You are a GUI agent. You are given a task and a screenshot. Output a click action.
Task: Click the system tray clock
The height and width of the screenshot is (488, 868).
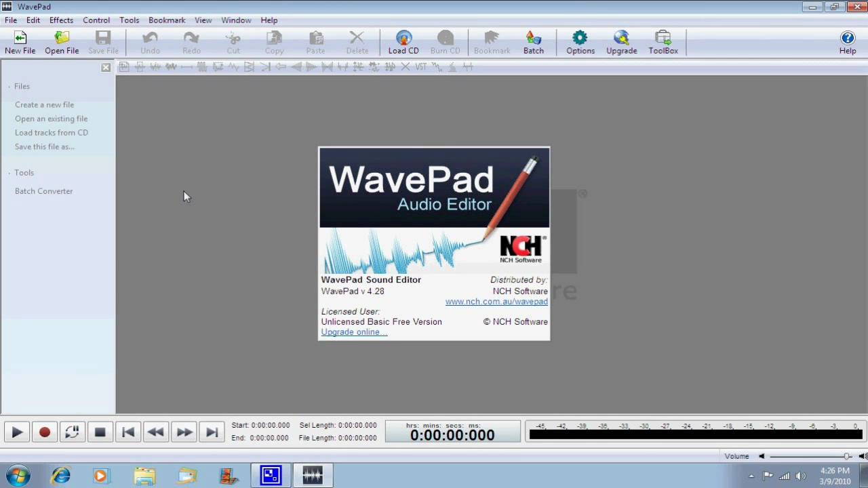tap(835, 476)
